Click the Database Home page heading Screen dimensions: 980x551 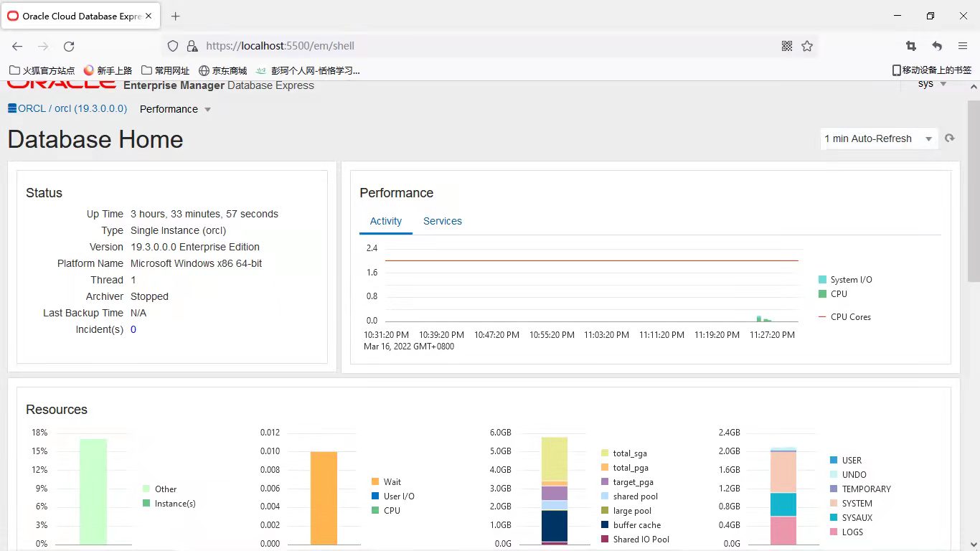click(95, 139)
